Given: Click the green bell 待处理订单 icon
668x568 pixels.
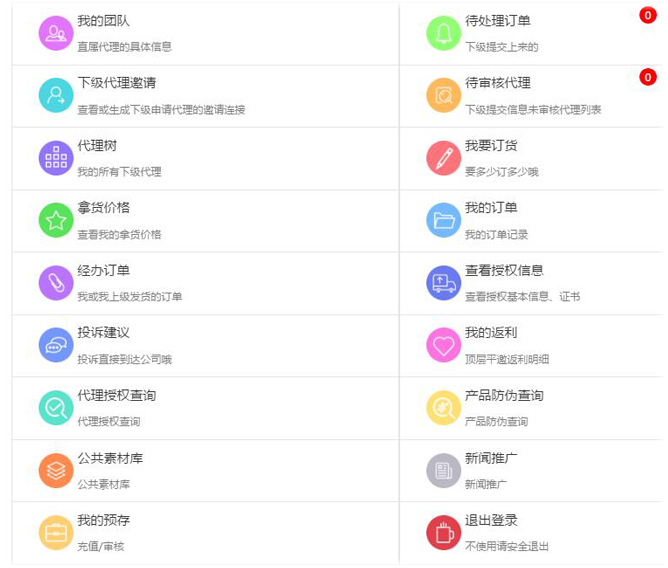Looking at the screenshot, I should (443, 33).
